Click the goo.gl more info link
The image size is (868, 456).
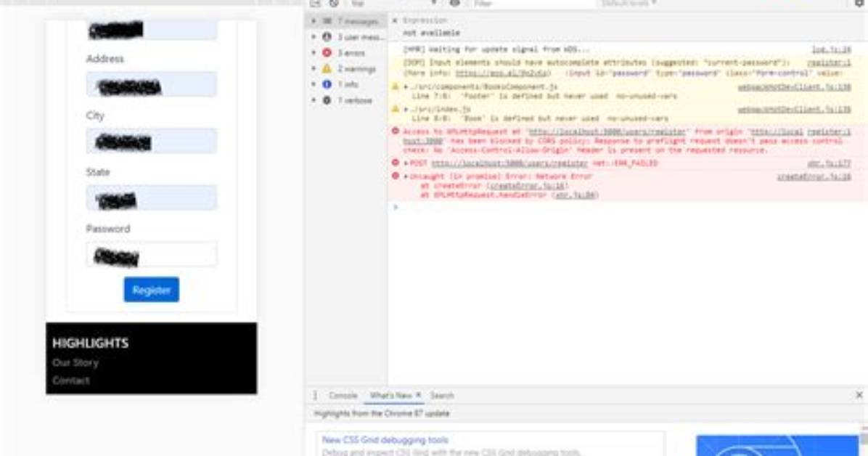(x=502, y=73)
